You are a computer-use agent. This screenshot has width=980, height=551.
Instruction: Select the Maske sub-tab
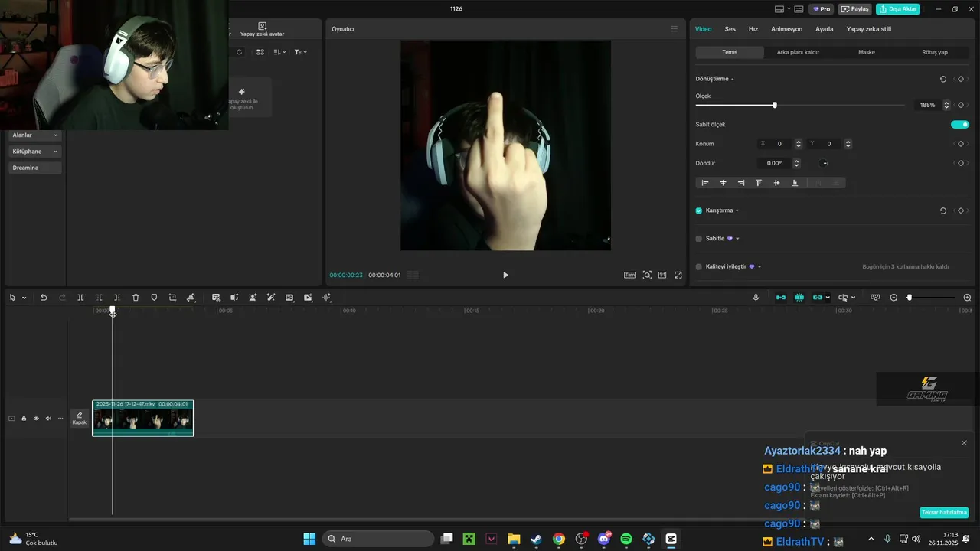tap(867, 52)
